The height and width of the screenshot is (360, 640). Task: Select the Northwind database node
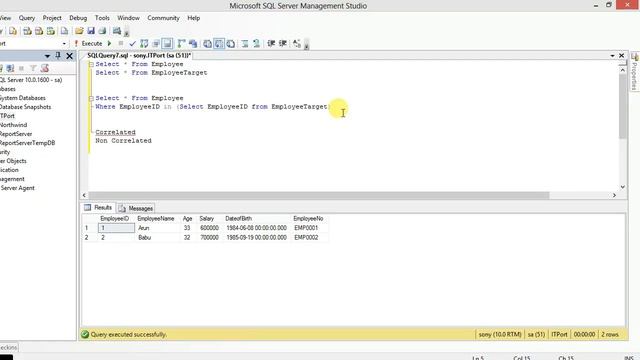[x=13, y=125]
